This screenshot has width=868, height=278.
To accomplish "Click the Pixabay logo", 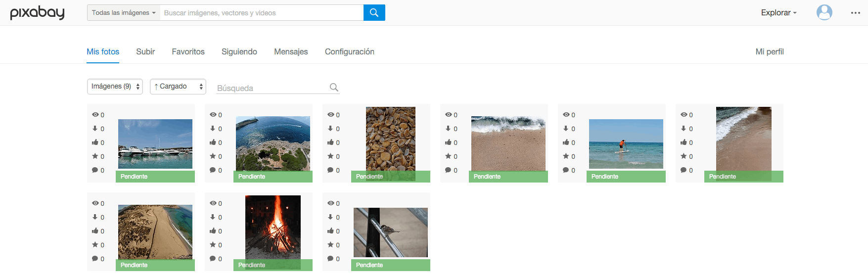I will click(38, 13).
